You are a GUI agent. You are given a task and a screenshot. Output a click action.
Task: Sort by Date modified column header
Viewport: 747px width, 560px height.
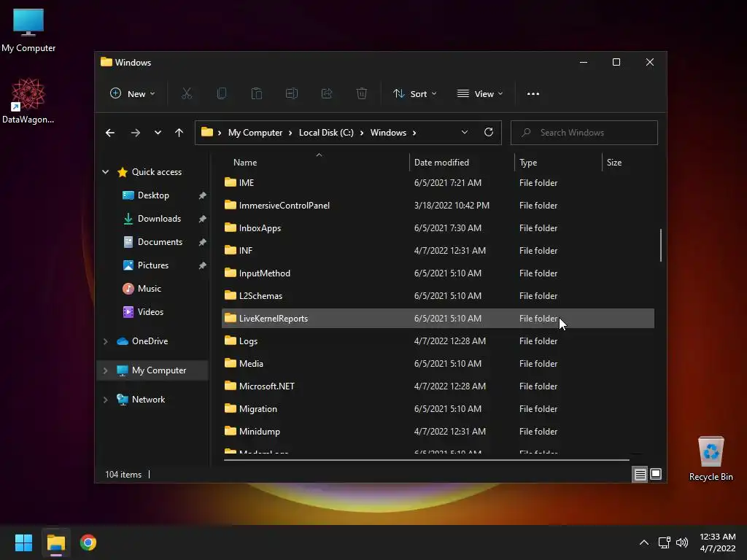pos(441,163)
